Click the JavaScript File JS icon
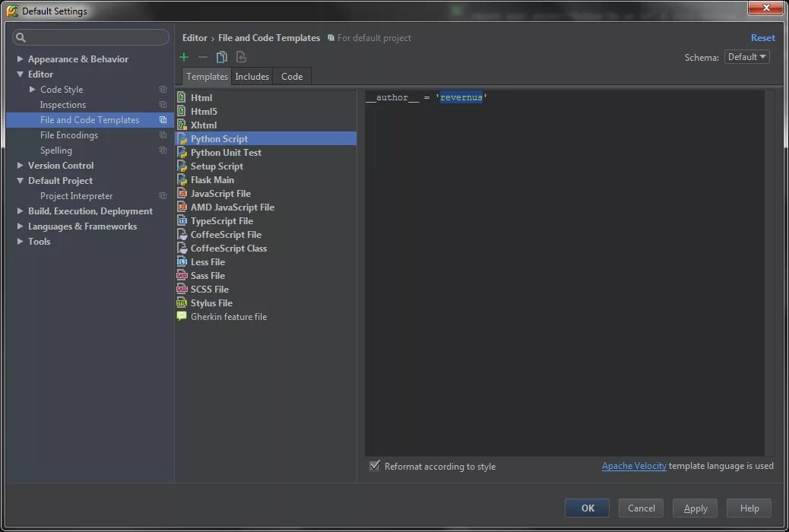Viewport: 789px width, 532px height. click(182, 193)
